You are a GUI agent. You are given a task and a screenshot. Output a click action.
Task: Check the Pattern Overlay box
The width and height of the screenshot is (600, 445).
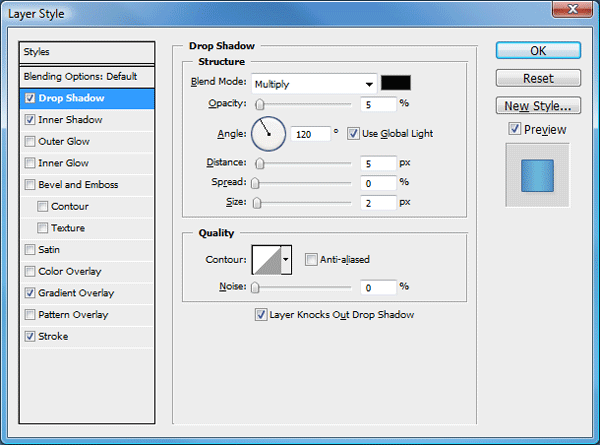tap(30, 315)
